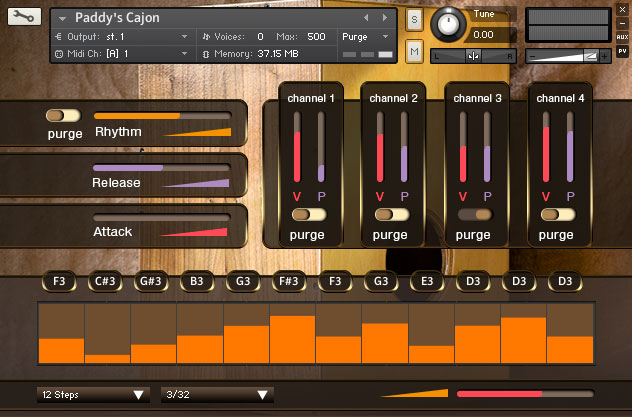Decrease volume with minus icon
The height and width of the screenshot is (417, 632).
[532, 57]
